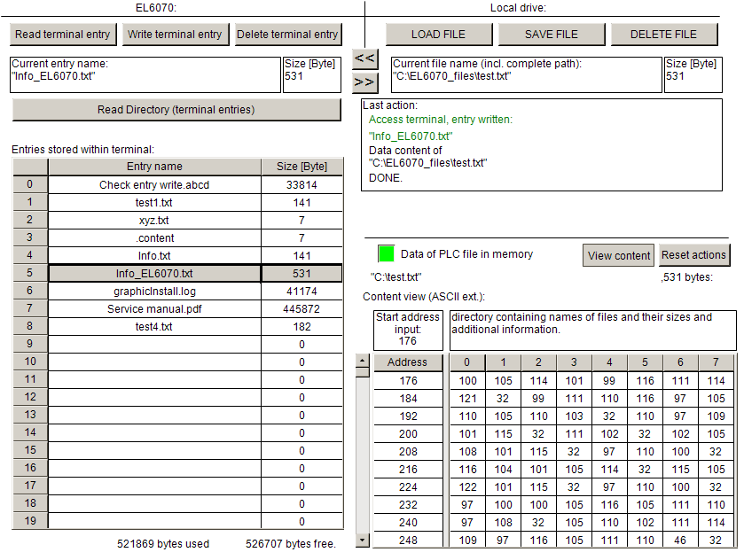Click Reset actions button
This screenshot has height=560, width=744.
(x=693, y=255)
